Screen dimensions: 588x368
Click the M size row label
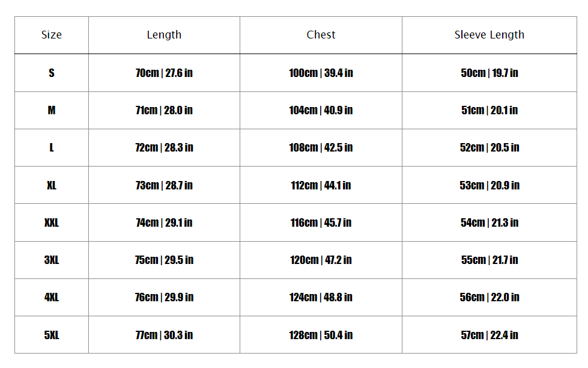tap(52, 110)
